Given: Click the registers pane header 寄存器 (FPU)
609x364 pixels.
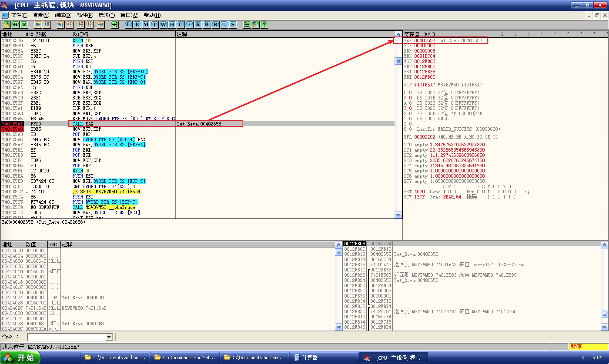Looking at the screenshot, I should [419, 34].
